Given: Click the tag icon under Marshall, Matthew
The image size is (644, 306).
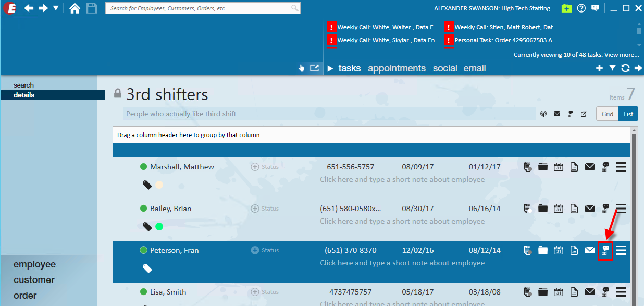Looking at the screenshot, I should click(147, 185).
